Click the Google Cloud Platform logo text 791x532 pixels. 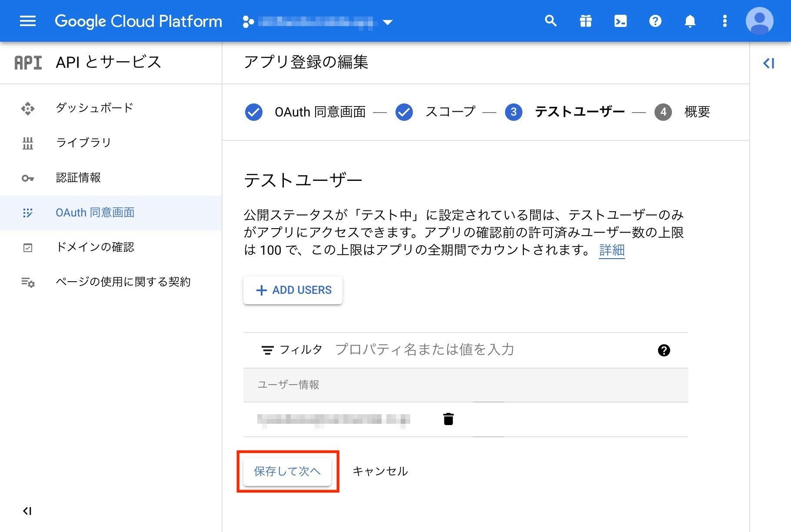coord(138,21)
